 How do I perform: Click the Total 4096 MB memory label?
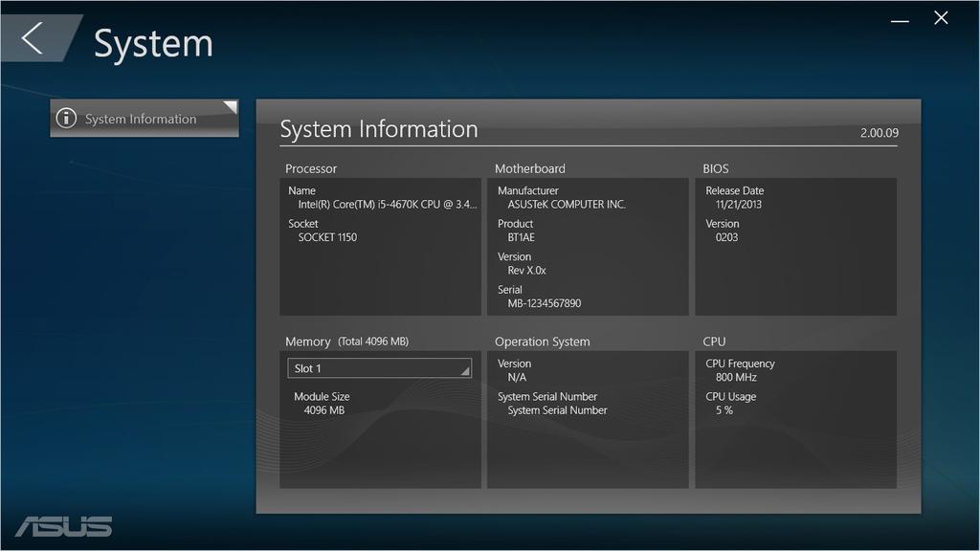click(373, 342)
